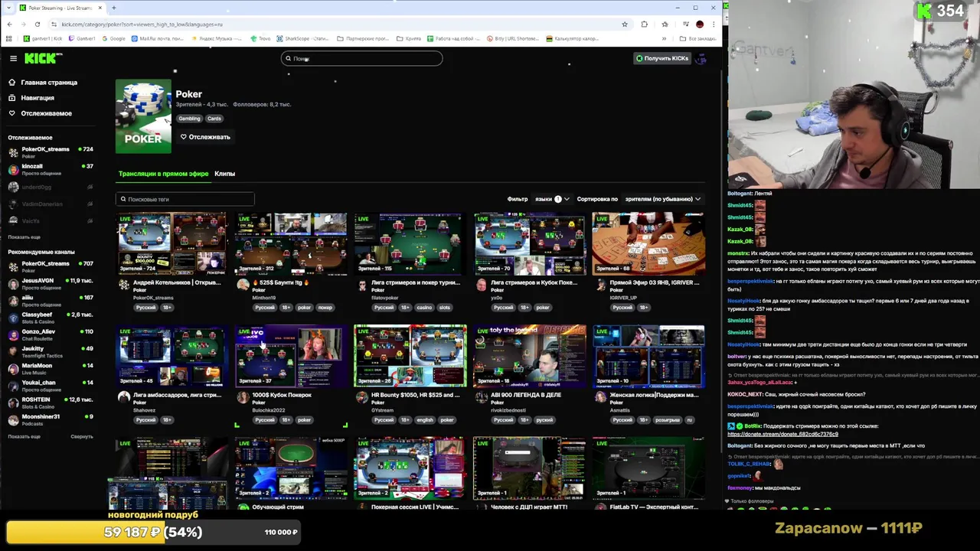The height and width of the screenshot is (551, 980).
Task: Open SharkScope bookmark in bookmarks bar
Action: coord(302,38)
